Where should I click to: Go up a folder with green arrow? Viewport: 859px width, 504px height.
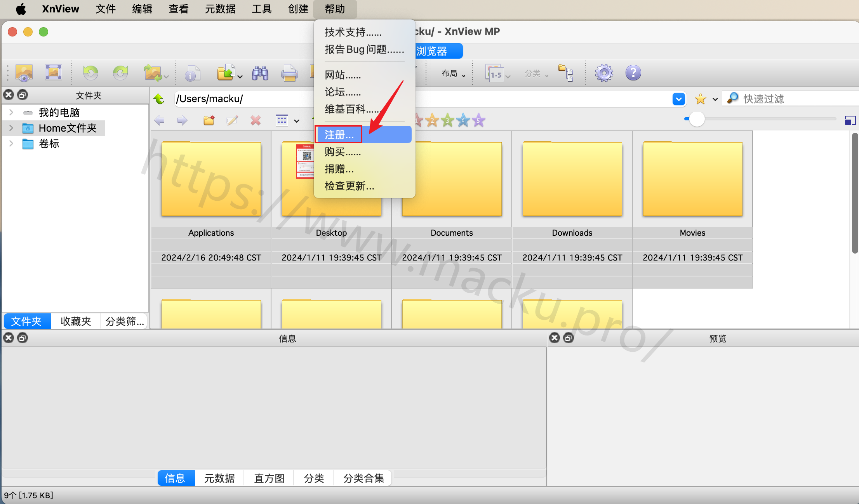pyautogui.click(x=159, y=99)
